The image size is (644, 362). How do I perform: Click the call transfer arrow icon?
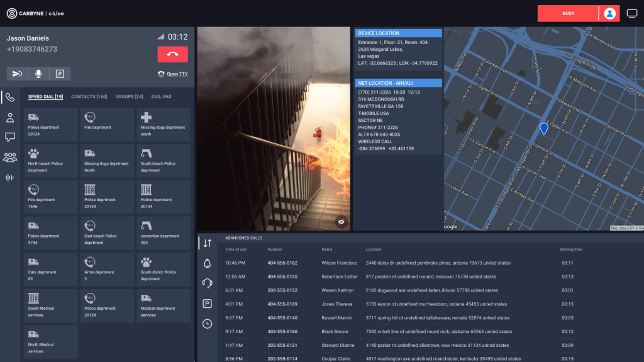pyautogui.click(x=17, y=74)
